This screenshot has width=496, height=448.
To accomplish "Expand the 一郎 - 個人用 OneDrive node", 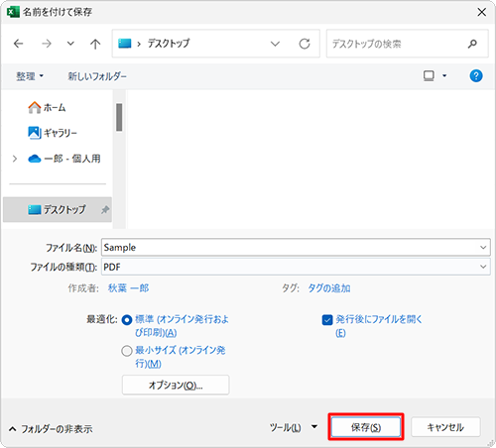I will [x=15, y=159].
